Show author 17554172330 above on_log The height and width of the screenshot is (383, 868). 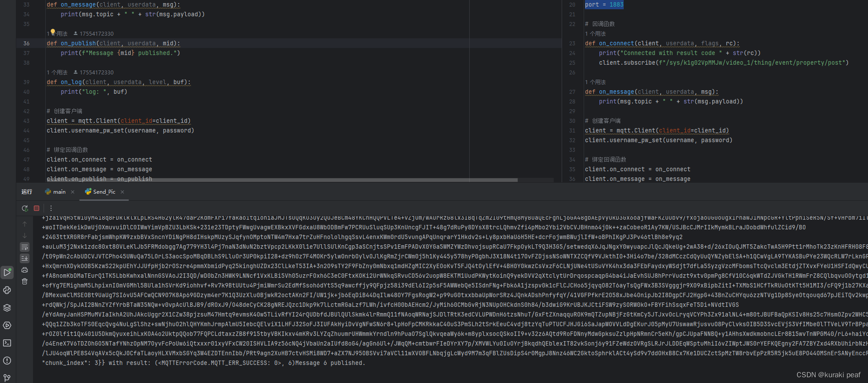(x=93, y=73)
